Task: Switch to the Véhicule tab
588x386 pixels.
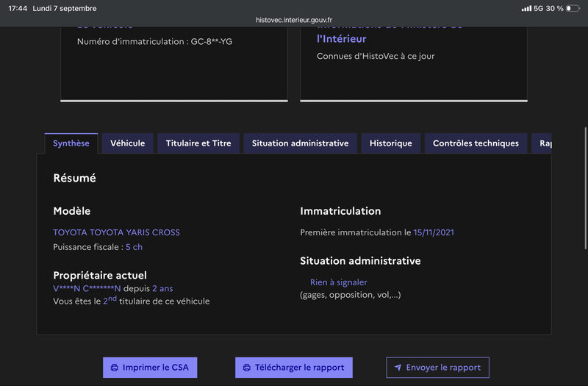Action: tap(127, 143)
